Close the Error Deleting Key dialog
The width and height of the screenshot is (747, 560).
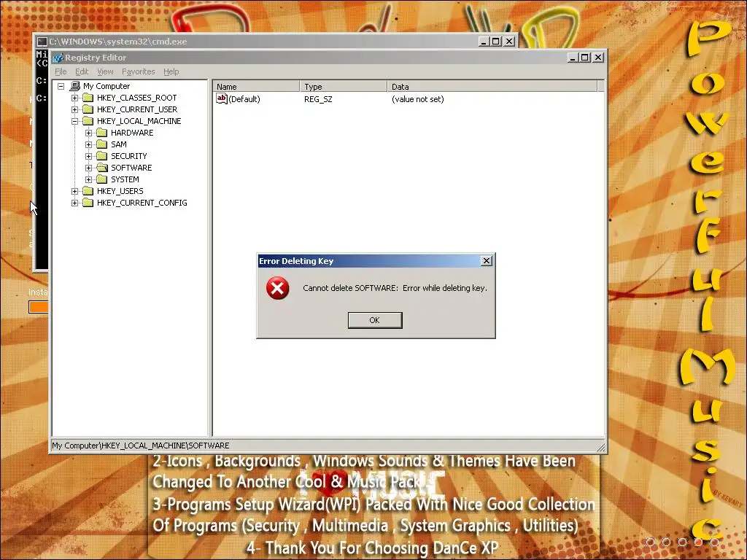(487, 261)
